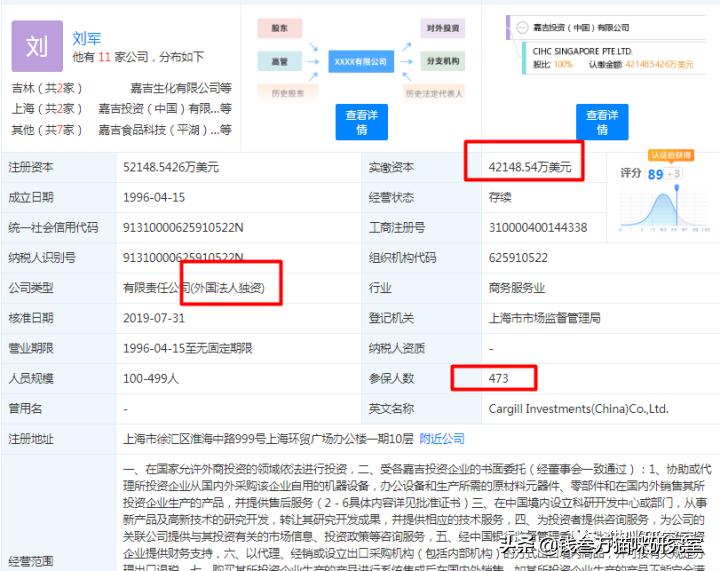
Task: Click staff size value 100-499人
Action: [151, 379]
